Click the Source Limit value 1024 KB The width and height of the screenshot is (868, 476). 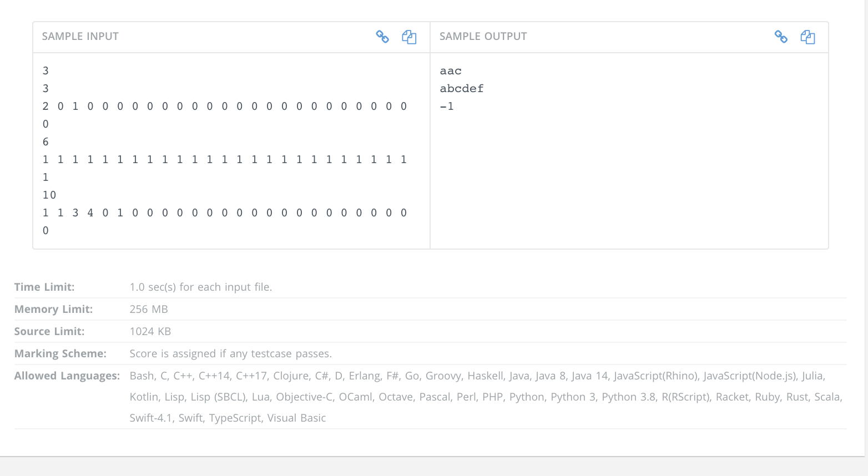coord(150,331)
